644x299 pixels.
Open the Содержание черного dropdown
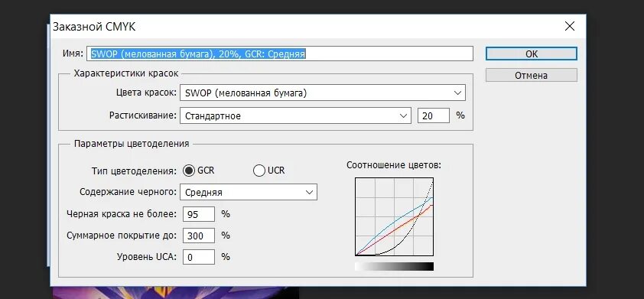pos(249,192)
